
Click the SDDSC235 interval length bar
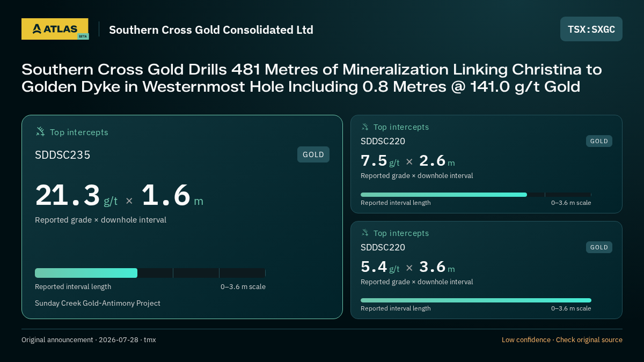point(150,273)
